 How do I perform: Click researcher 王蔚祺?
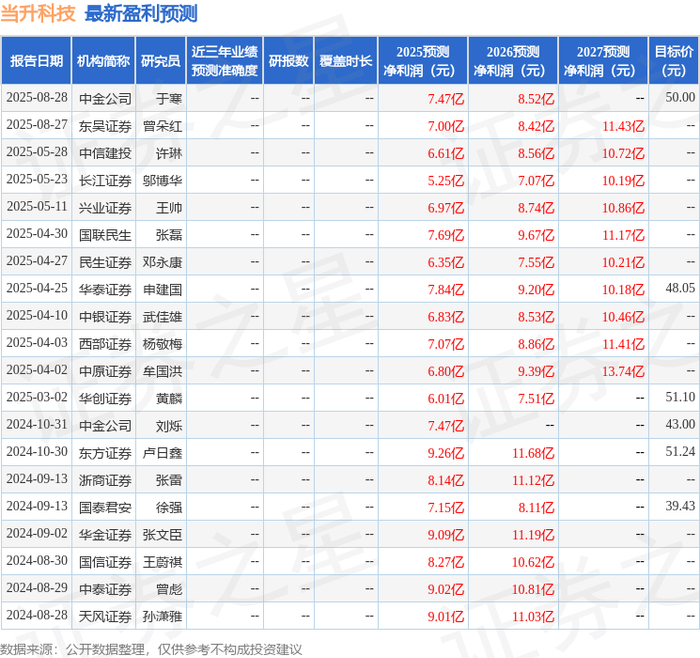(x=162, y=562)
